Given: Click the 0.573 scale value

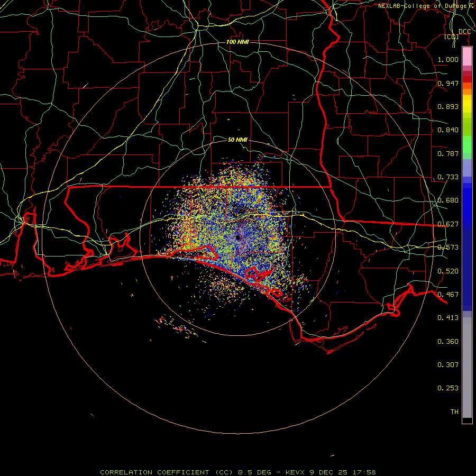Looking at the screenshot, I should click(x=448, y=248).
